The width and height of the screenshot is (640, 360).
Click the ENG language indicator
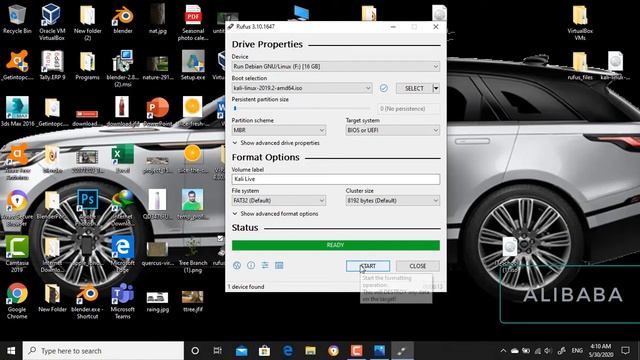click(x=577, y=351)
